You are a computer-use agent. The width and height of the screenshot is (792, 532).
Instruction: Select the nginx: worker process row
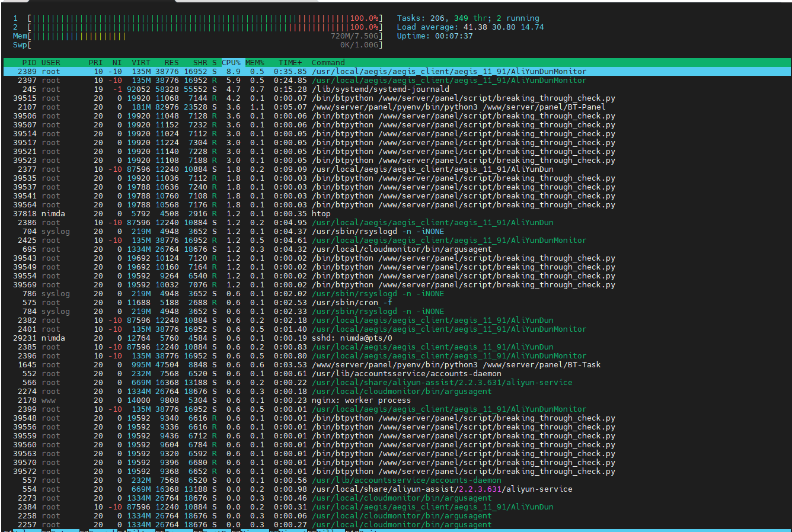(361, 400)
